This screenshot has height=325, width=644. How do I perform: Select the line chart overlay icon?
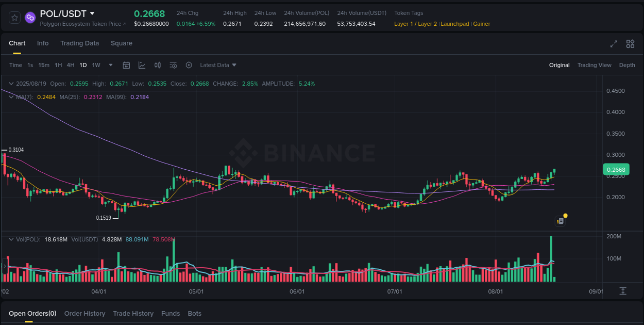point(142,65)
